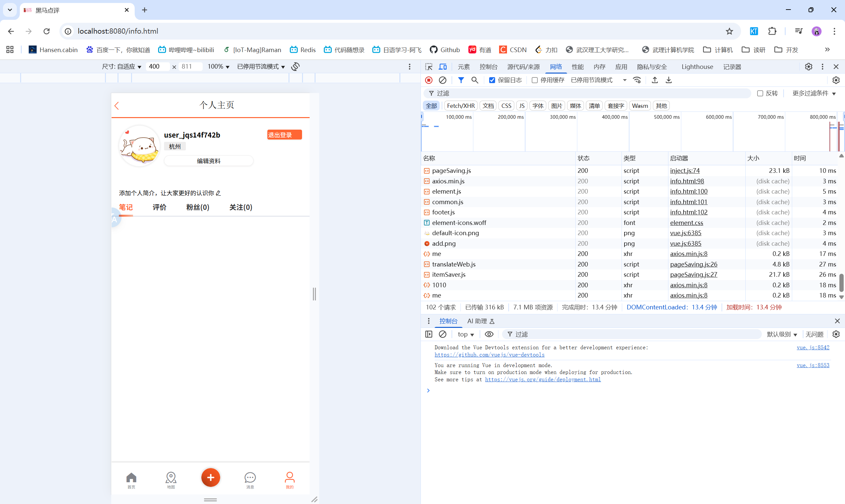Image resolution: width=845 pixels, height=504 pixels.
Task: Click the red logout button
Action: [x=284, y=135]
